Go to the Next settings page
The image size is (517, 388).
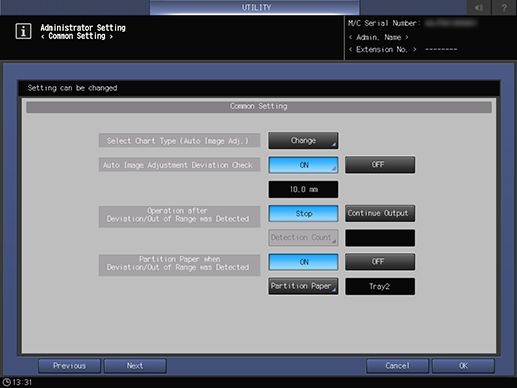click(135, 366)
